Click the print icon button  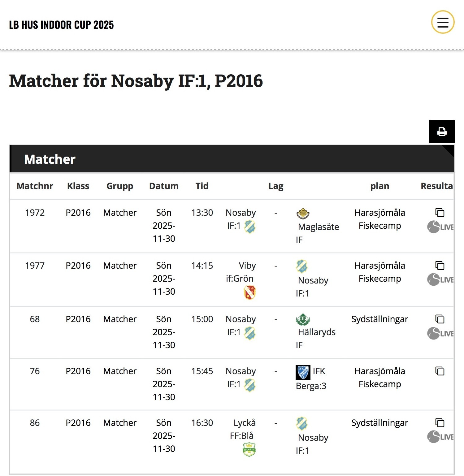pyautogui.click(x=442, y=132)
